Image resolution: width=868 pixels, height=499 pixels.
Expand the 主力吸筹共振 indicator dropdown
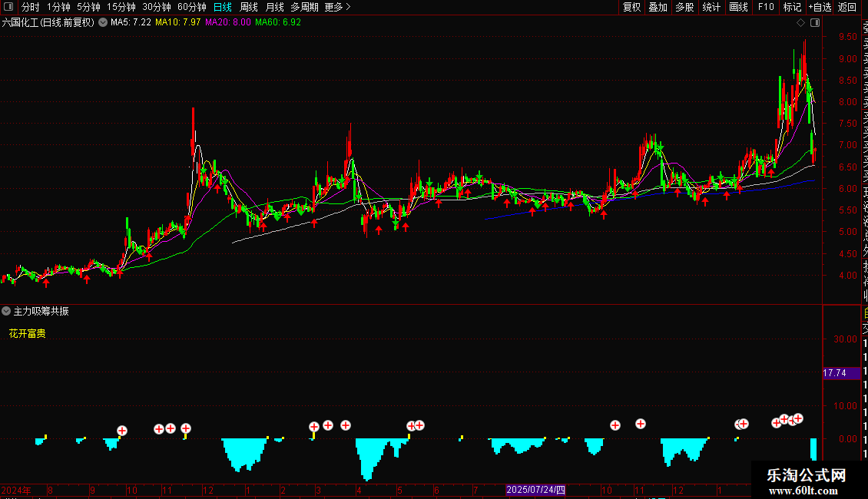click(x=6, y=311)
